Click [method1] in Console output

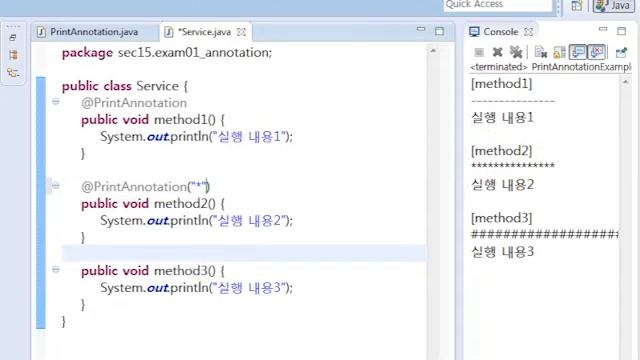click(x=501, y=84)
